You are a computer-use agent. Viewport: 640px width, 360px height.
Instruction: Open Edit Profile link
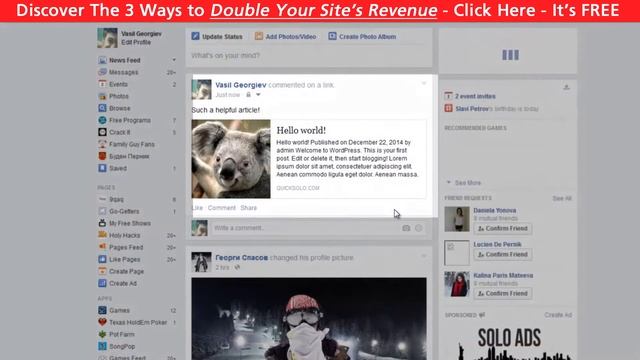(x=136, y=42)
